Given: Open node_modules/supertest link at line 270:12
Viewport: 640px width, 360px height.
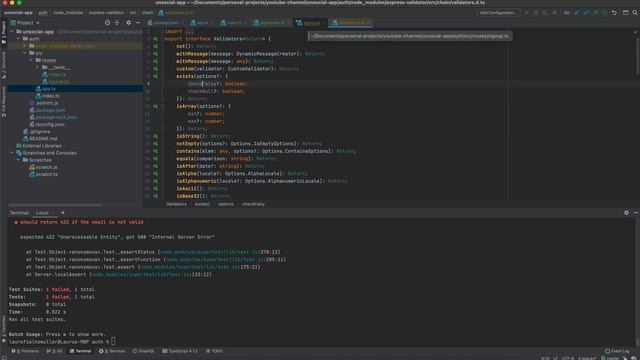Looking at the screenshot, I should click(x=209, y=252).
